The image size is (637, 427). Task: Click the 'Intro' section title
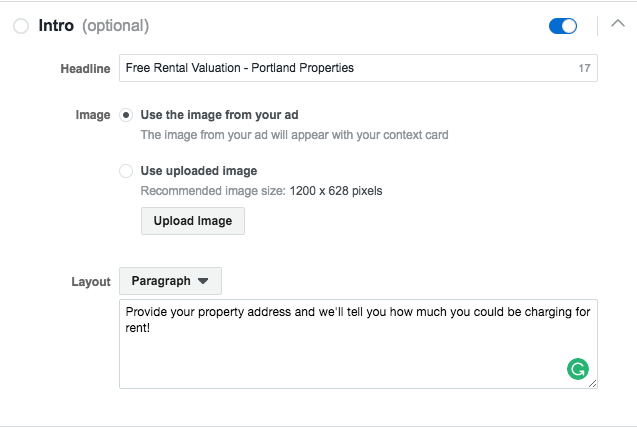[56, 26]
